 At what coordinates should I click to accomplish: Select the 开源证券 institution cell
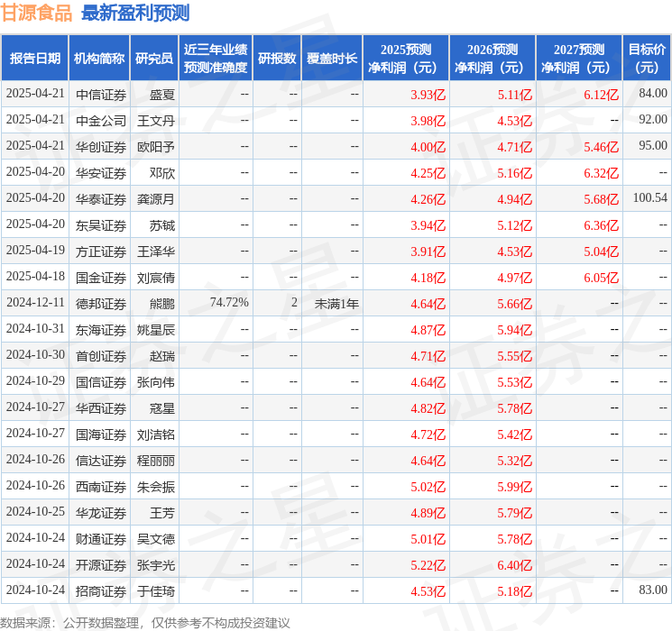click(x=101, y=565)
